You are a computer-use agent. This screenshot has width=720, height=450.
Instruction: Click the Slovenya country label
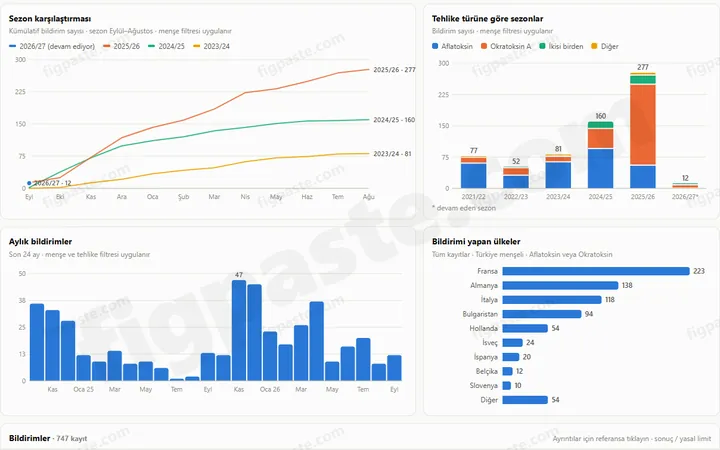[x=484, y=385]
